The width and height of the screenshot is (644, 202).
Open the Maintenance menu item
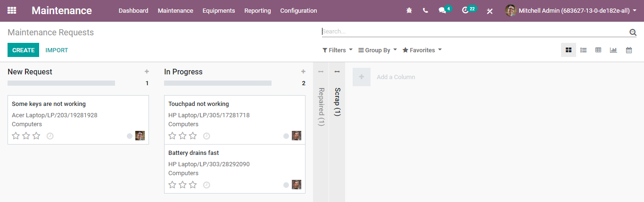coord(175,10)
